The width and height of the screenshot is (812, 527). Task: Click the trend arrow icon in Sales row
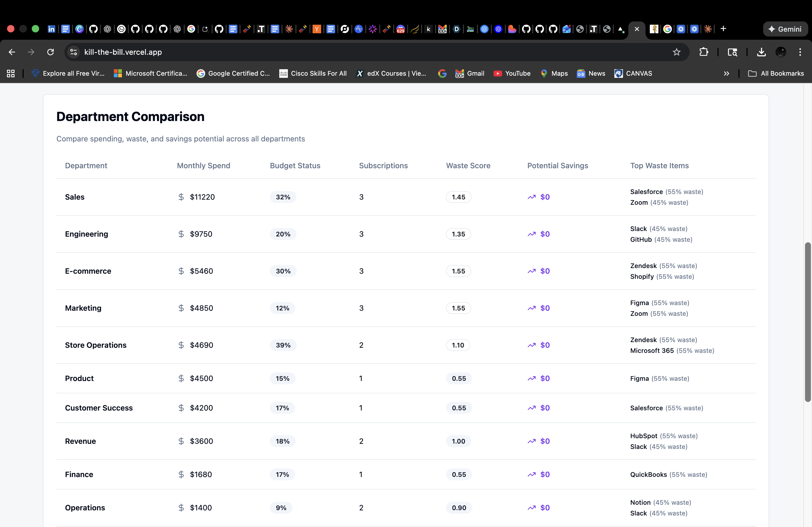pos(531,197)
